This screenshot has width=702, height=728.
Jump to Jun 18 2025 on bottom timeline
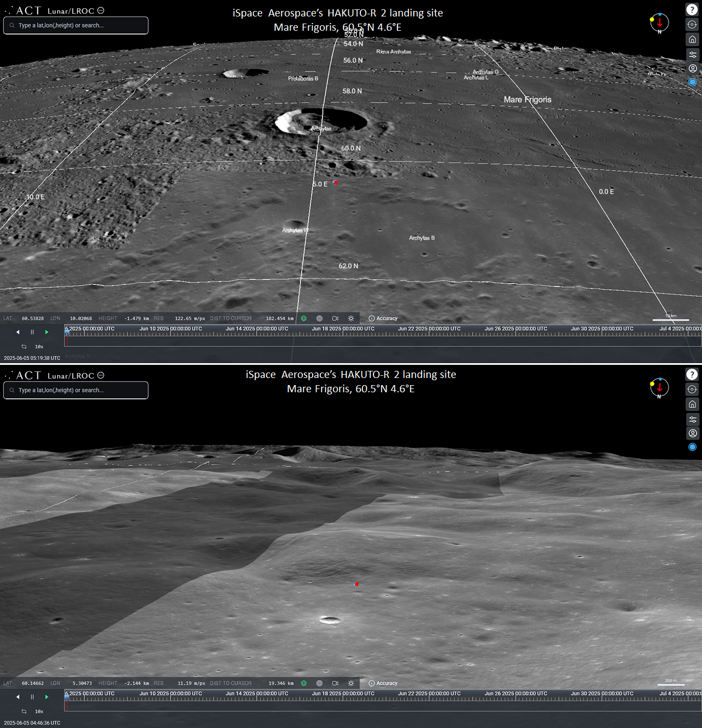pyautogui.click(x=343, y=694)
